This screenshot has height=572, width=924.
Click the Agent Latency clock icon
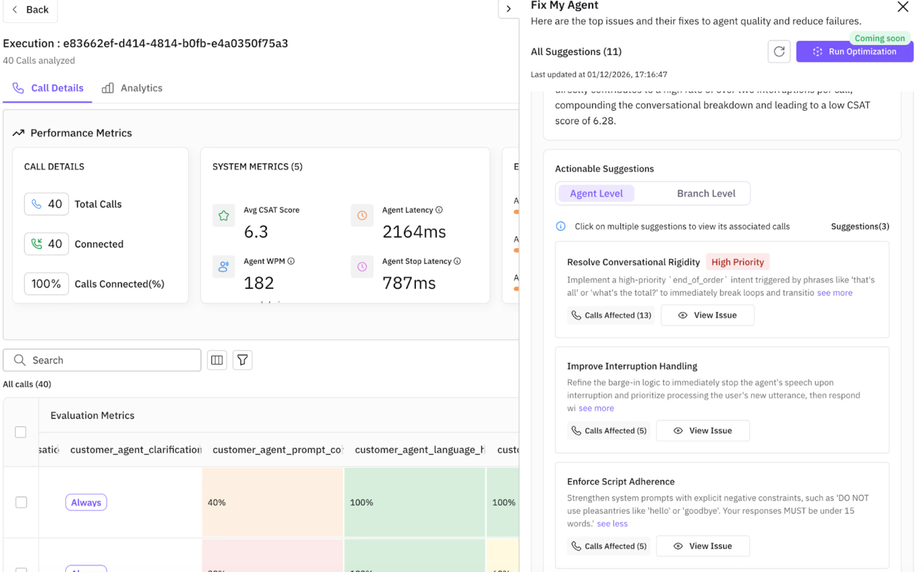[362, 215]
